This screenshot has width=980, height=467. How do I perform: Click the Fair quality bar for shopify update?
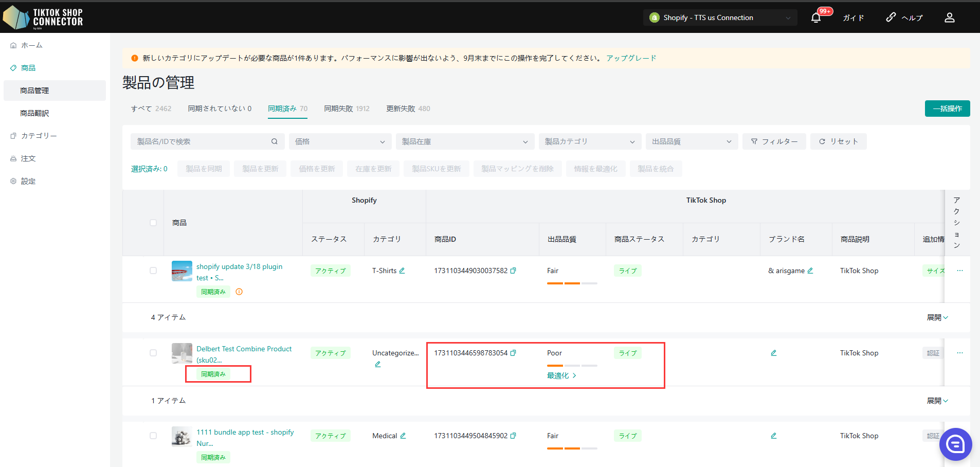pos(572,283)
